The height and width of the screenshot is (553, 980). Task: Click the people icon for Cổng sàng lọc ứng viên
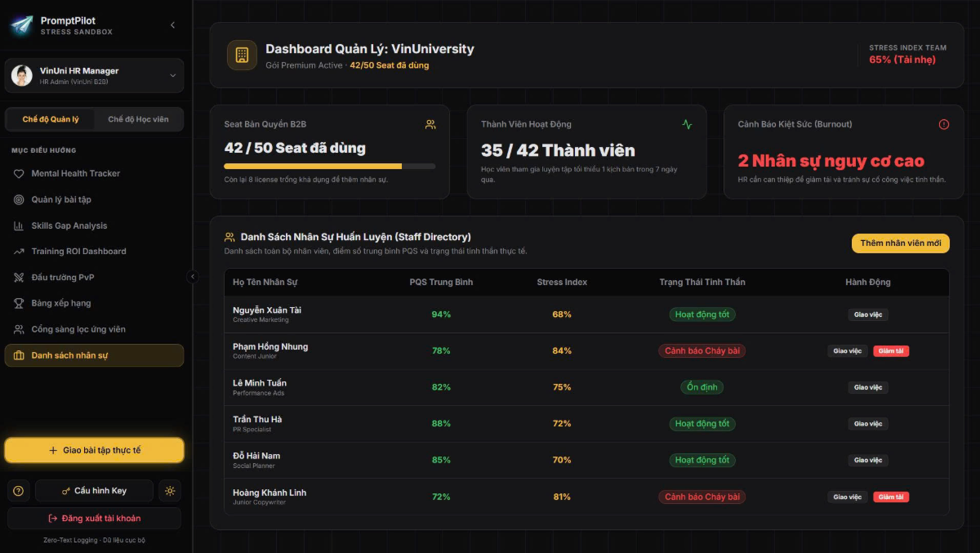pyautogui.click(x=19, y=329)
